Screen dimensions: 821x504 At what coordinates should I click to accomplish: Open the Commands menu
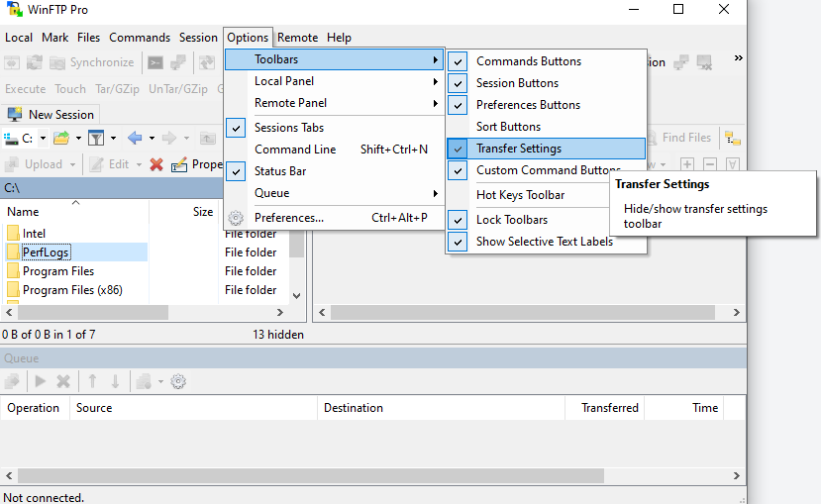[x=140, y=38]
